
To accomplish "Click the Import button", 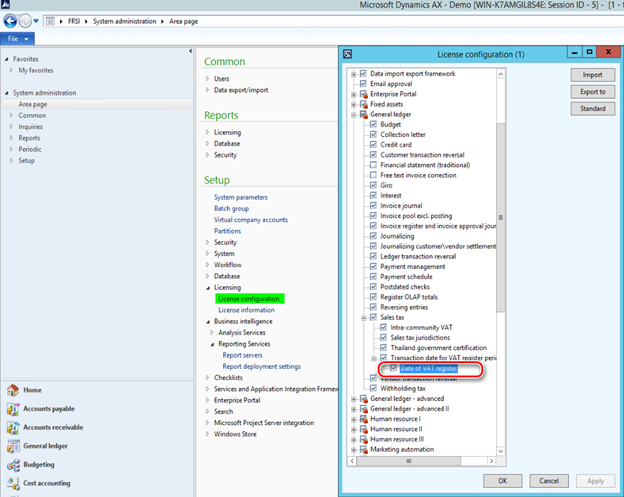I will tap(593, 75).
